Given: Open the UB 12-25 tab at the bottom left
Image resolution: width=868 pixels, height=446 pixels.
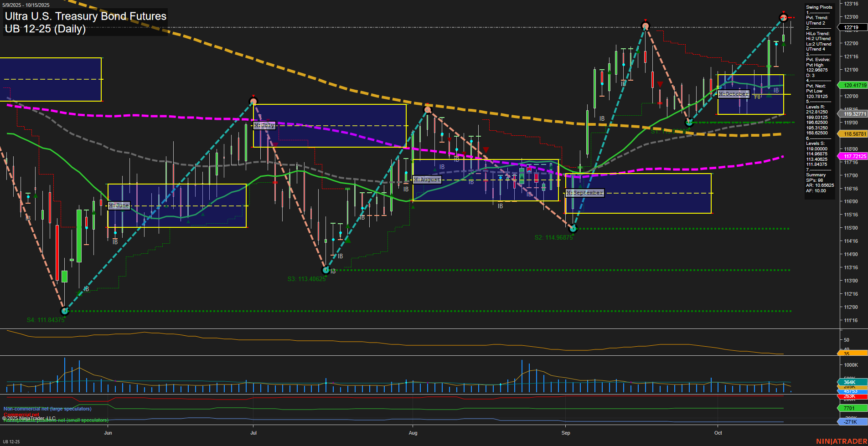Looking at the screenshot, I should click(11, 441).
